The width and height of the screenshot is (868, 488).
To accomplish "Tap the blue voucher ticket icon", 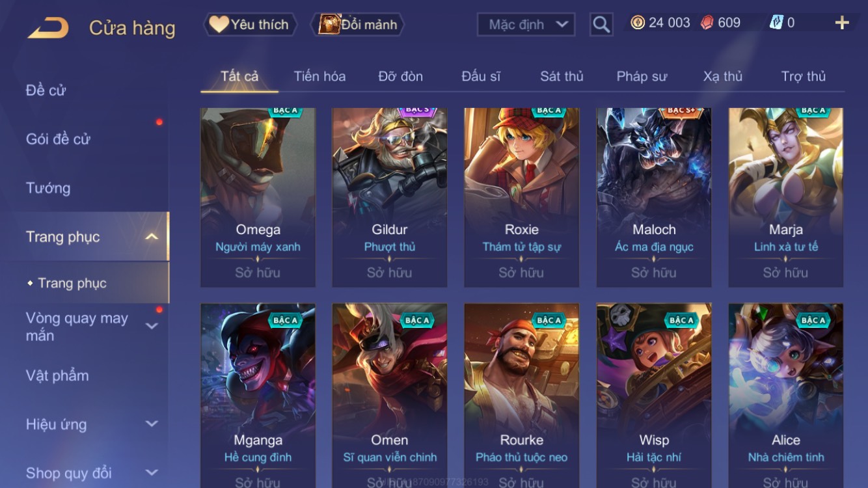I will (776, 23).
